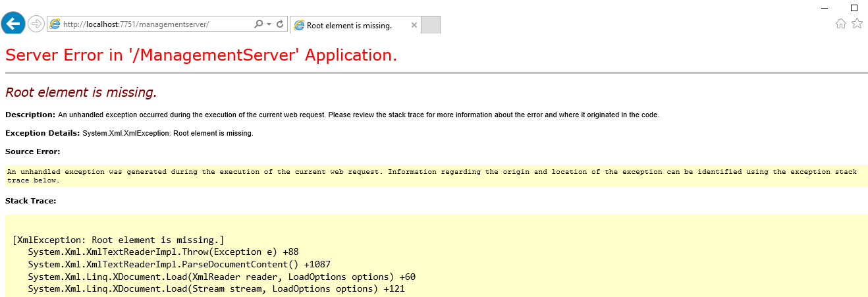The image size is (868, 297).
Task: Click the 'Stack Trace:' label
Action: [x=30, y=201]
